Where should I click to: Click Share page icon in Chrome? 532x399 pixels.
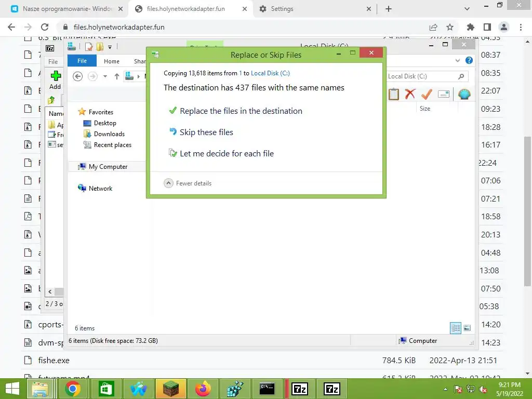coord(433,27)
